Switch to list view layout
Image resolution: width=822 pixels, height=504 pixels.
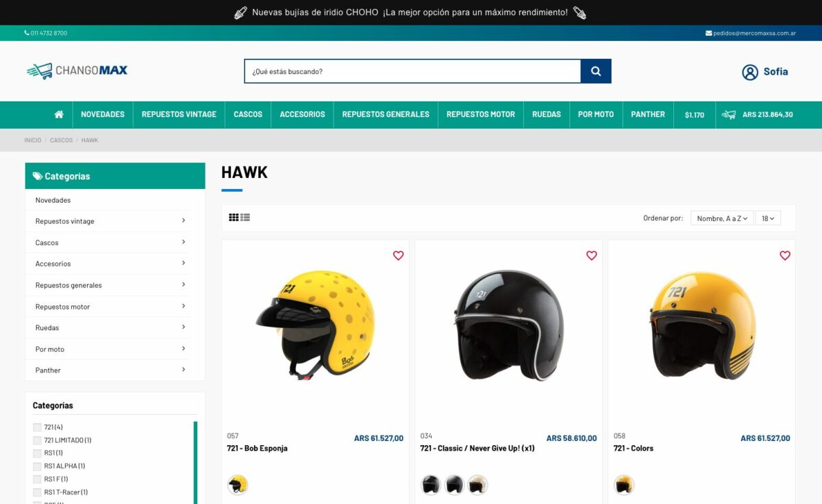pyautogui.click(x=245, y=217)
